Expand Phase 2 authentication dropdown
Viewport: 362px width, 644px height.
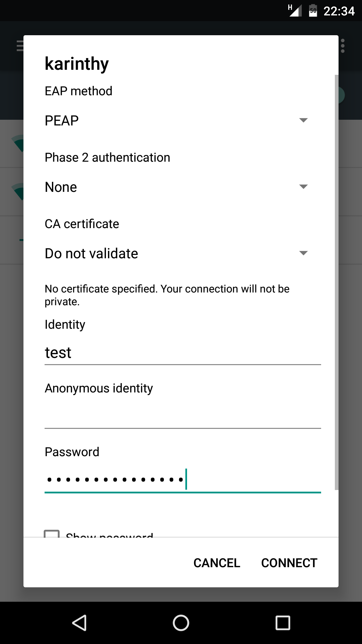[176, 187]
